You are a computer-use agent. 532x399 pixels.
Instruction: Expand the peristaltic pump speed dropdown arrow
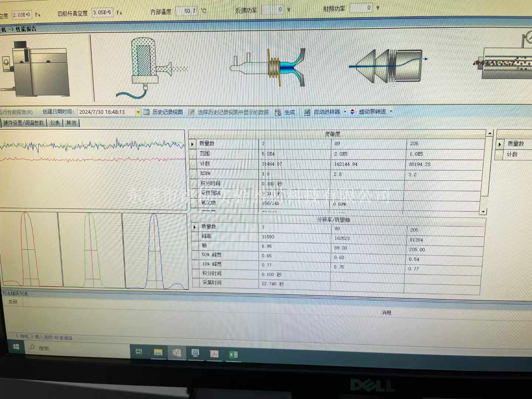tap(391, 111)
